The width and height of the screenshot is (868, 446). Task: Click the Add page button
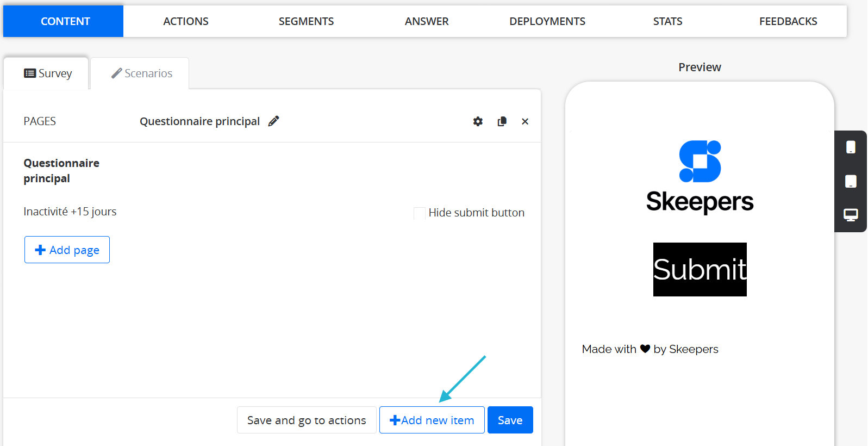(x=67, y=250)
